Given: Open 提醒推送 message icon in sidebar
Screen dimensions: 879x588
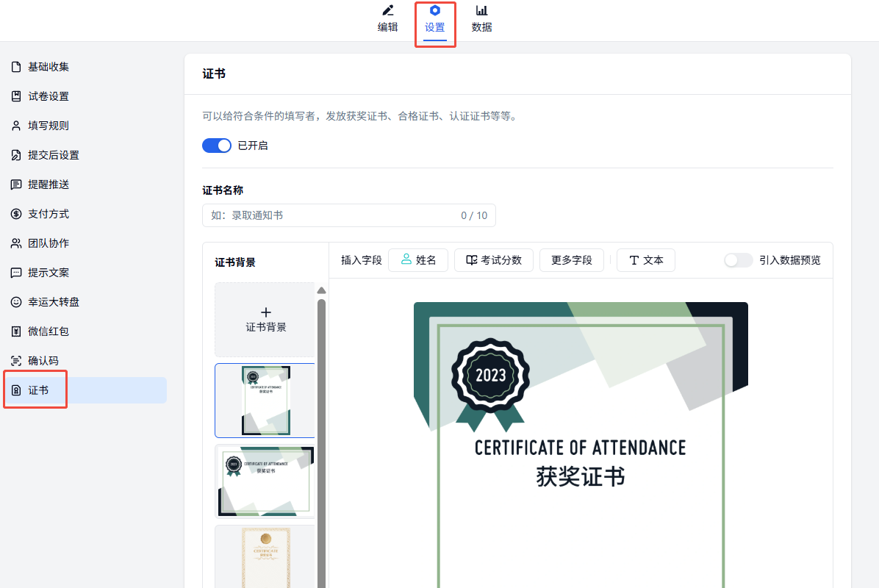Looking at the screenshot, I should pos(16,184).
